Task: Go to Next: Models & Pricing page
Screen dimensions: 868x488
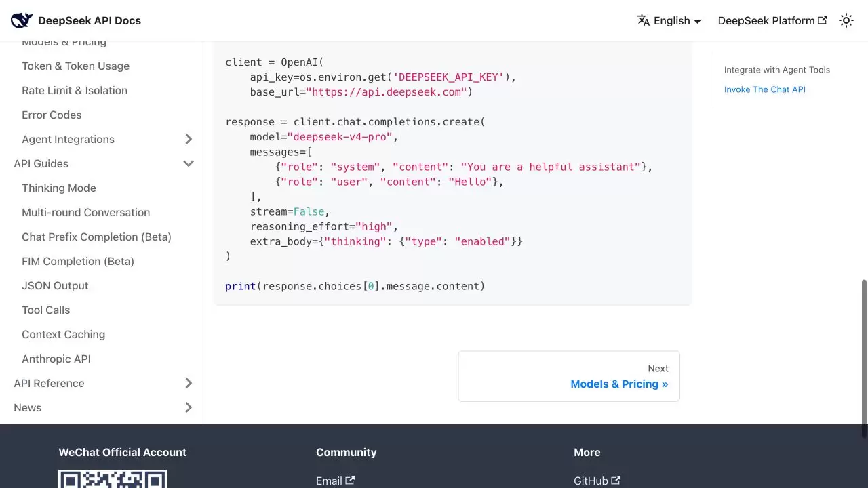Action: tap(569, 376)
